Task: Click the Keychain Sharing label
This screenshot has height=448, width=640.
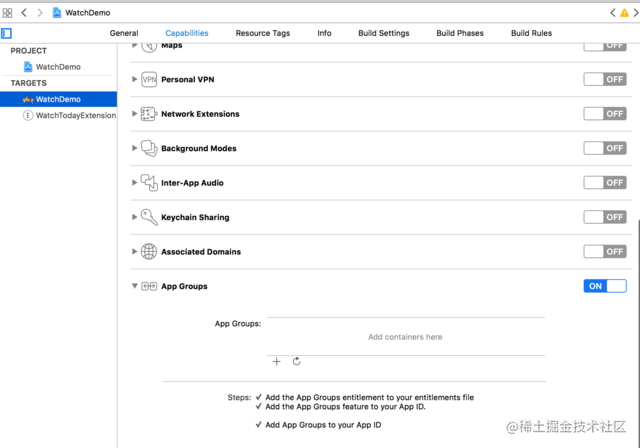Action: tap(195, 217)
